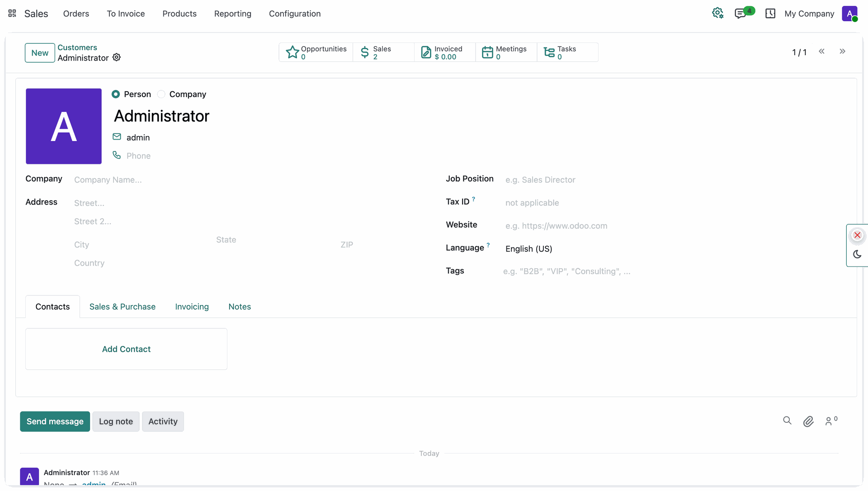The image size is (868, 491).
Task: Open the conversations chat icon
Action: point(741,14)
